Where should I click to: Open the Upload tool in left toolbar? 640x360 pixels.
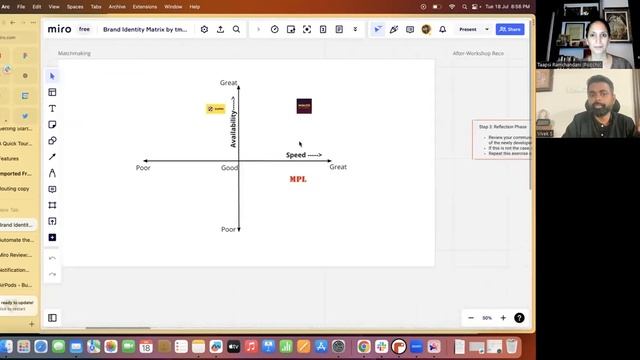52,221
